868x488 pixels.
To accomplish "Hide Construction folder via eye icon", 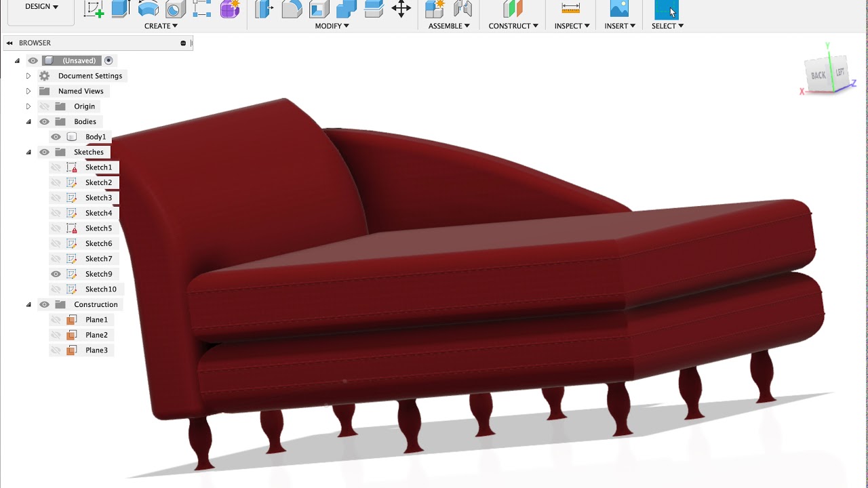I will click(45, 305).
